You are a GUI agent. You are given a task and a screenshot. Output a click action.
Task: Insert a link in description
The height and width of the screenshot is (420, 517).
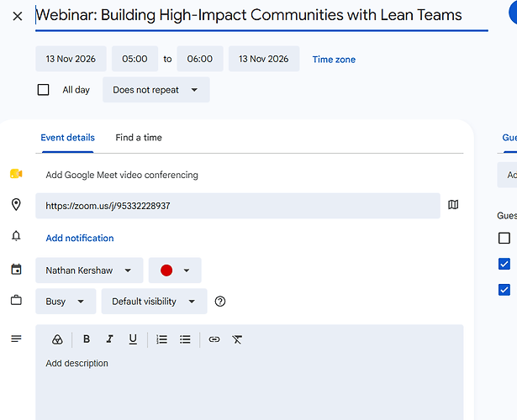click(x=214, y=339)
